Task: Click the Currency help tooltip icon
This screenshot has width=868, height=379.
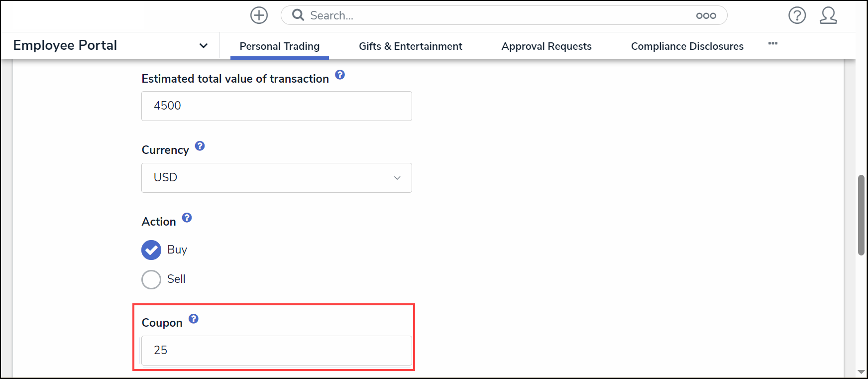Action: [200, 146]
